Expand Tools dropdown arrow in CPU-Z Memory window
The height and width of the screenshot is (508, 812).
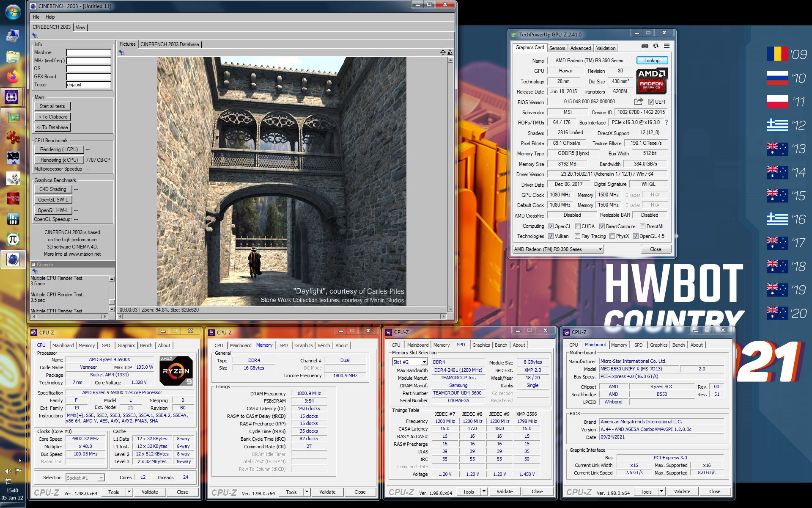(307, 492)
